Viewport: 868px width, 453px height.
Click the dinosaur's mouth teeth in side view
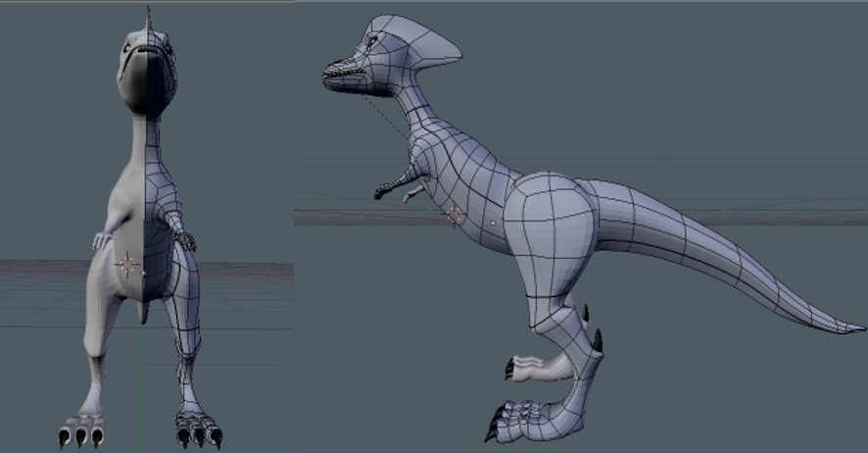343,72
